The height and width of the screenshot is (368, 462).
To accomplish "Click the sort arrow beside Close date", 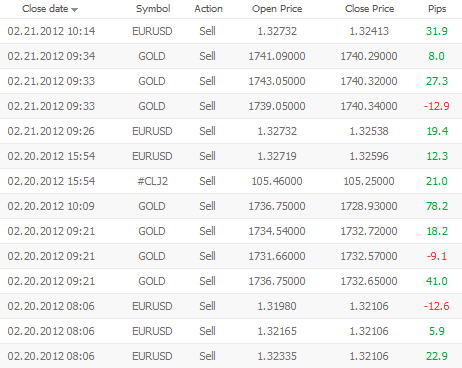I will click(x=75, y=10).
